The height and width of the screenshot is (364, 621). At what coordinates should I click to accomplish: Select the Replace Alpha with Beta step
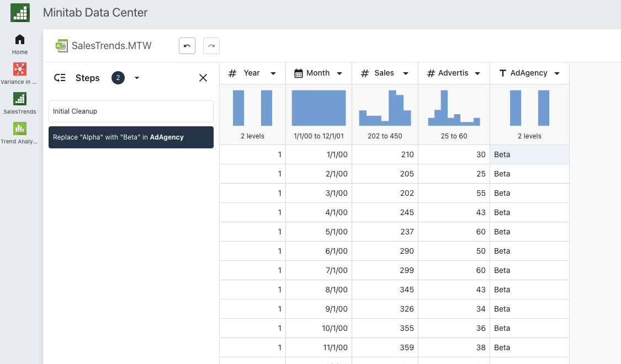131,137
